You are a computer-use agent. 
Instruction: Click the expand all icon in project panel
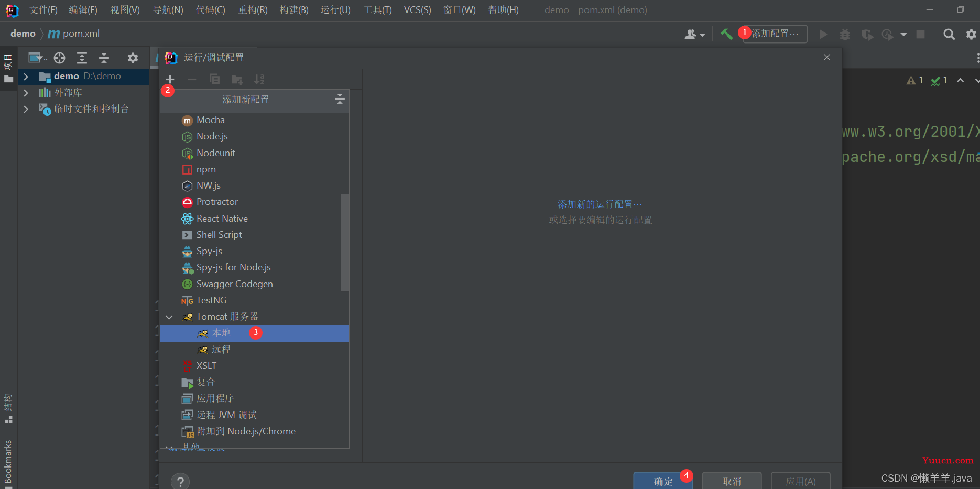pyautogui.click(x=82, y=58)
